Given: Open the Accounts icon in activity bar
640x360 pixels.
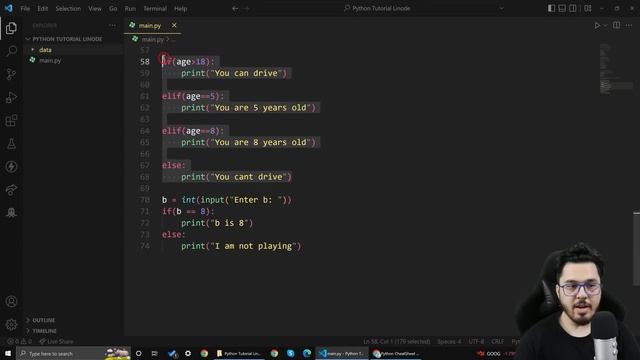Looking at the screenshot, I should [11, 302].
